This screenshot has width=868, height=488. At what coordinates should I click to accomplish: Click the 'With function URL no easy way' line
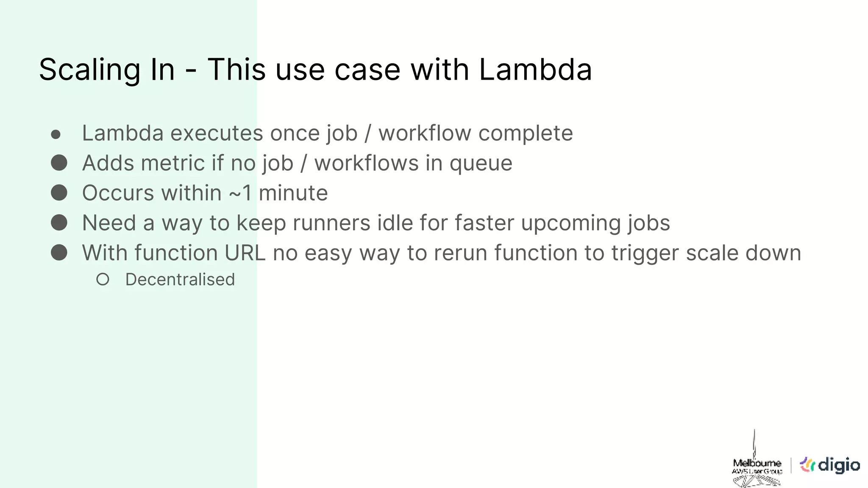click(x=442, y=253)
